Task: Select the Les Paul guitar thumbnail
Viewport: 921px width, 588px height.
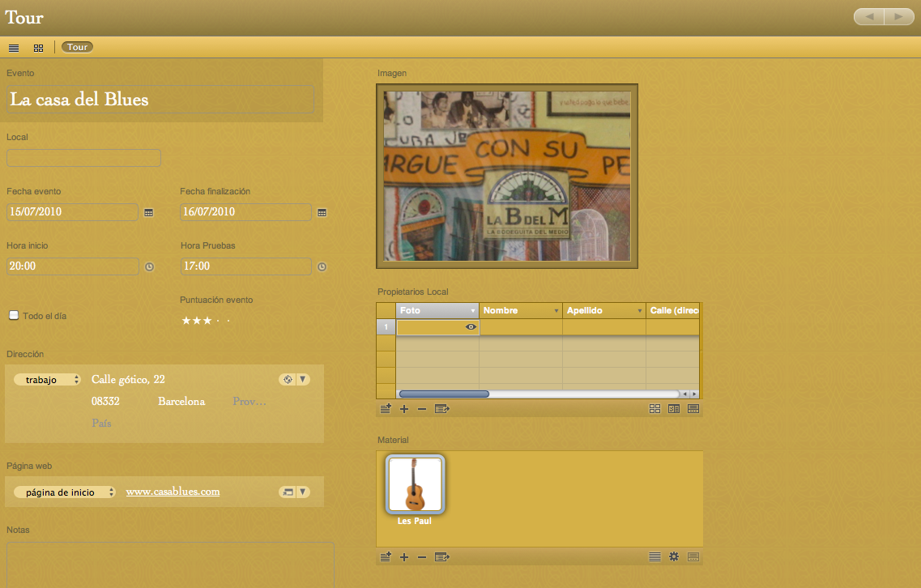Action: click(x=415, y=484)
